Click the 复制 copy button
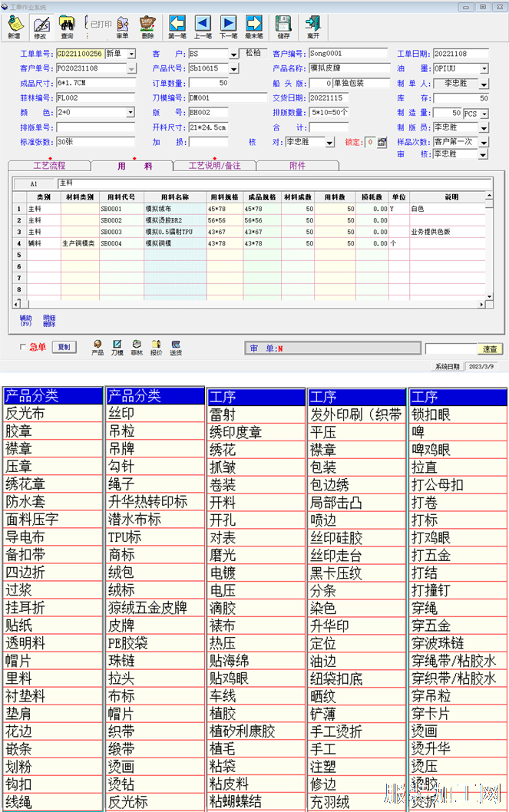 (x=65, y=347)
